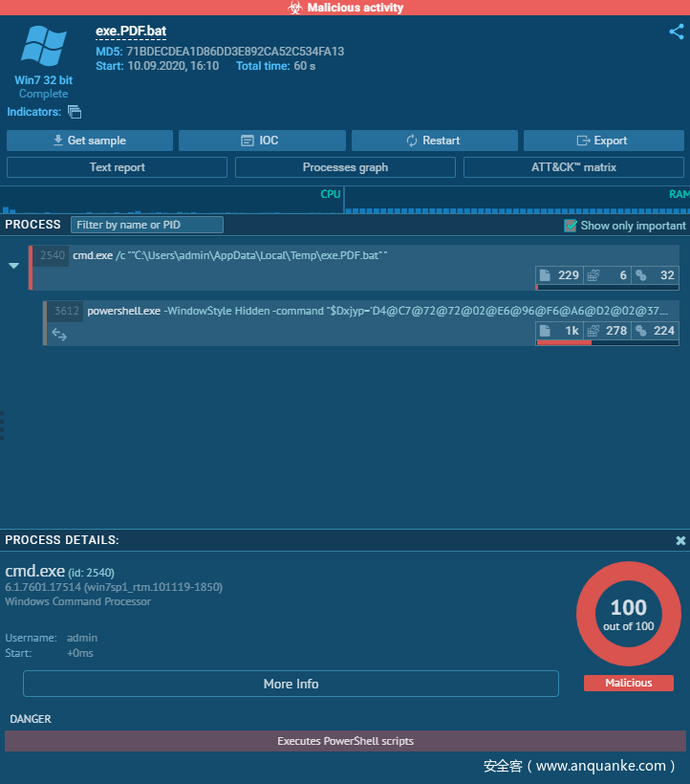The image size is (690, 784).
Task: Click the PID 2540 badge
Action: pos(52,255)
